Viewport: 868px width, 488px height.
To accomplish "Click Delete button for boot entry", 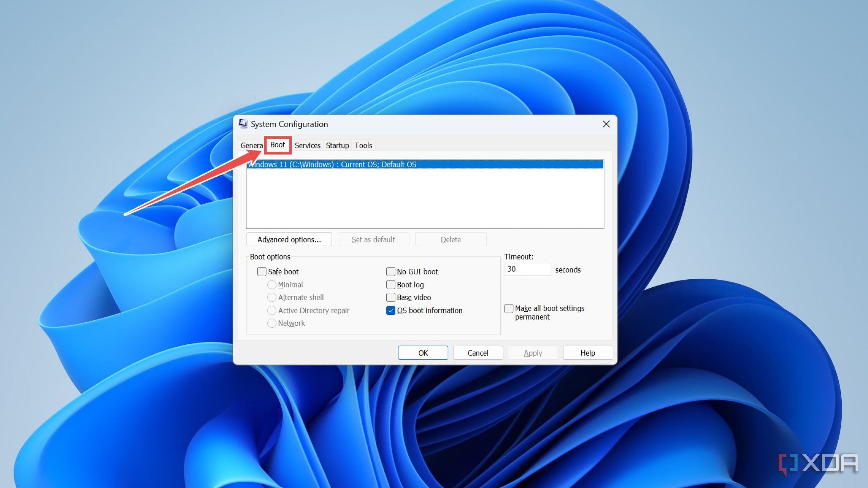I will [451, 239].
